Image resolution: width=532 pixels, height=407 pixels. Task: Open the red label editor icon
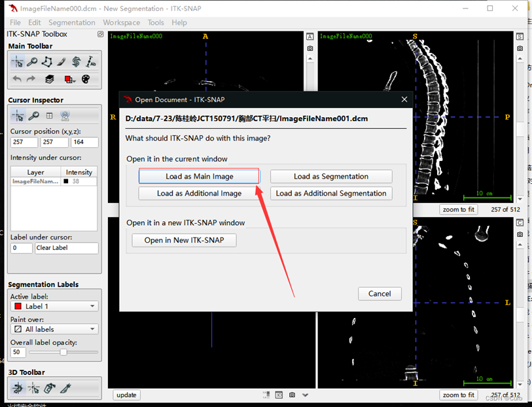click(69, 79)
